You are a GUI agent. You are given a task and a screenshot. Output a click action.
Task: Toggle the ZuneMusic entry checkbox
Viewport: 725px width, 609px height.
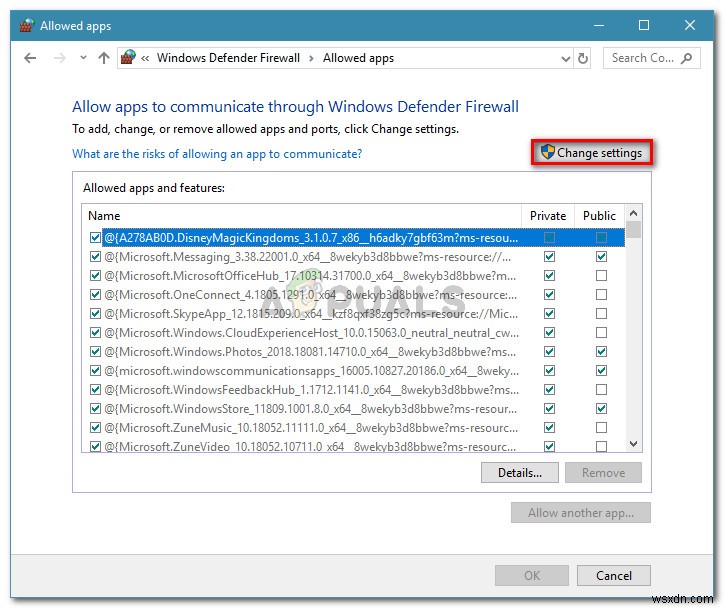(x=95, y=427)
